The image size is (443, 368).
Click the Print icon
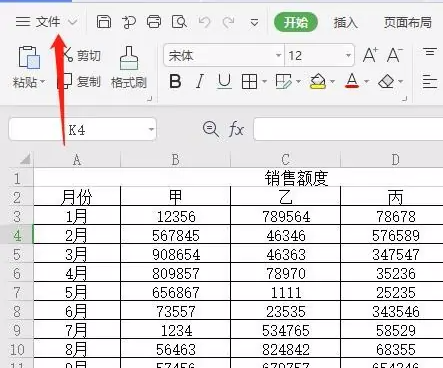[x=154, y=22]
